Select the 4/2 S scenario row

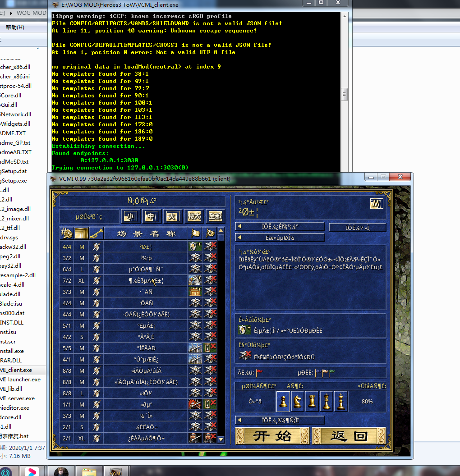point(138,337)
